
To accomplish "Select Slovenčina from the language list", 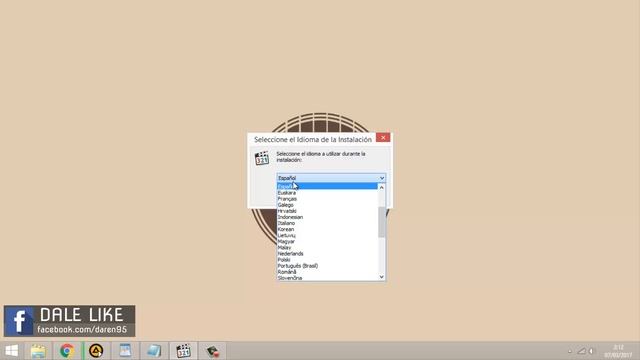I will [x=327, y=278].
